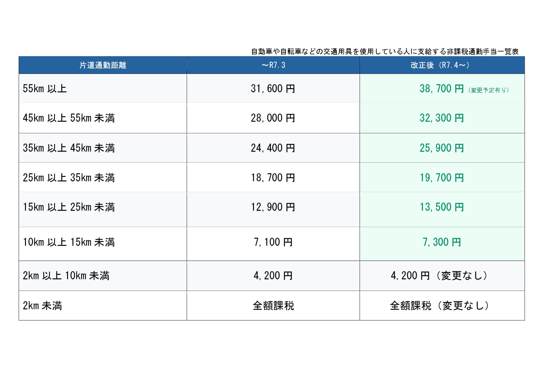Click the 4,200 円（変更なし） cell
Screen dimensions: 555x392
[x=440, y=276]
